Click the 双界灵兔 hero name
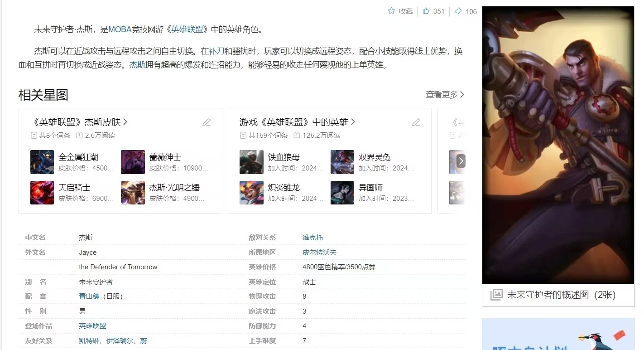The width and height of the screenshot is (644, 350). click(375, 157)
